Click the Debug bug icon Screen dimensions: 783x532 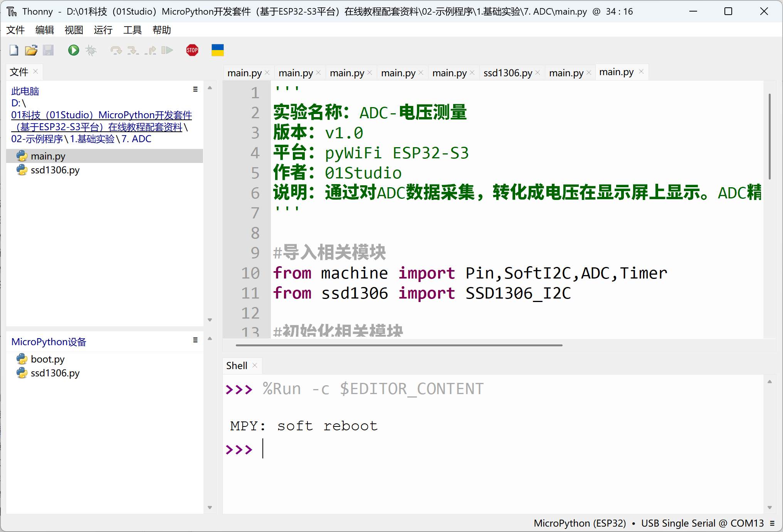click(91, 50)
